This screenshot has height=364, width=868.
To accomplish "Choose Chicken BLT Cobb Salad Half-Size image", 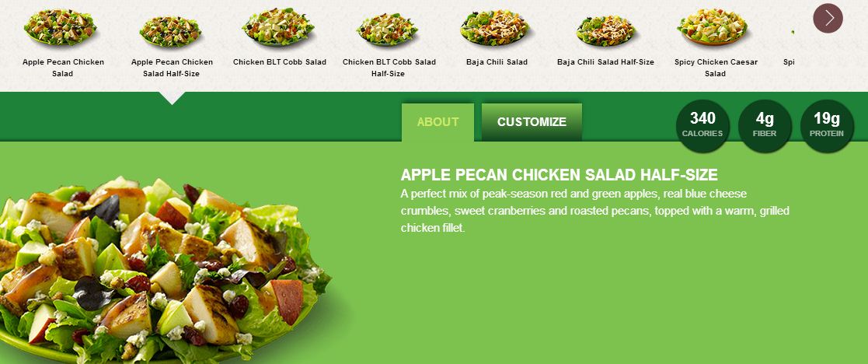I will (387, 30).
